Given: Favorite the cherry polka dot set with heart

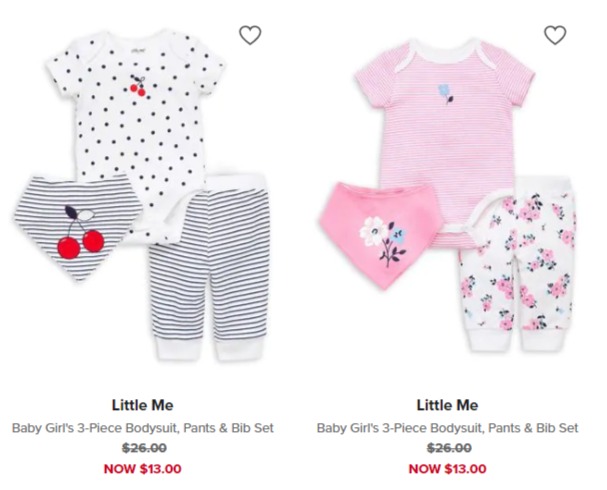Looking at the screenshot, I should click(x=250, y=35).
